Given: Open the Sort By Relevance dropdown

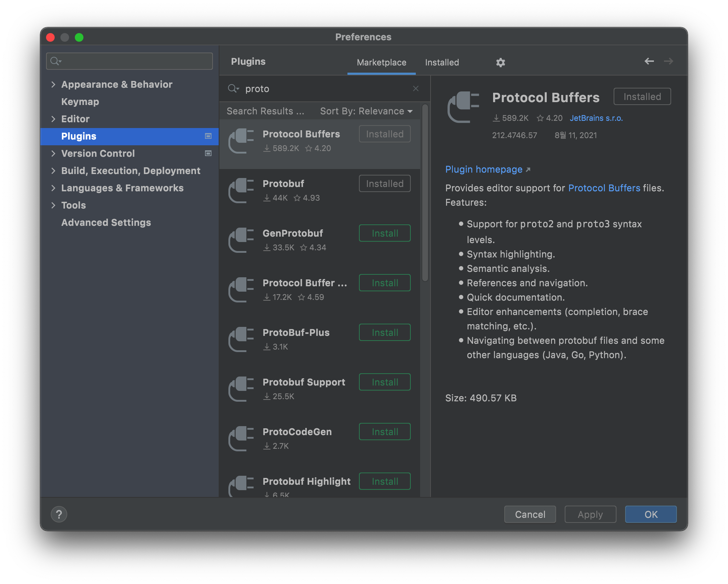Looking at the screenshot, I should [366, 111].
